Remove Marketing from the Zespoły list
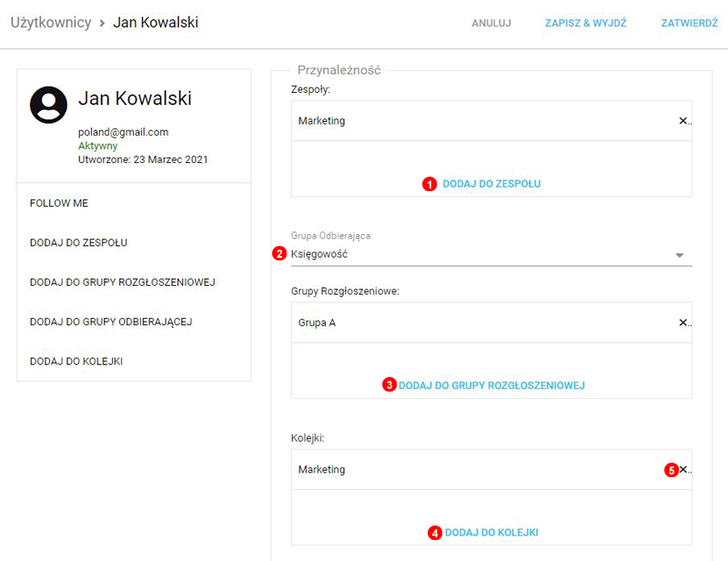Viewport: 728px width, 561px height. 682,121
